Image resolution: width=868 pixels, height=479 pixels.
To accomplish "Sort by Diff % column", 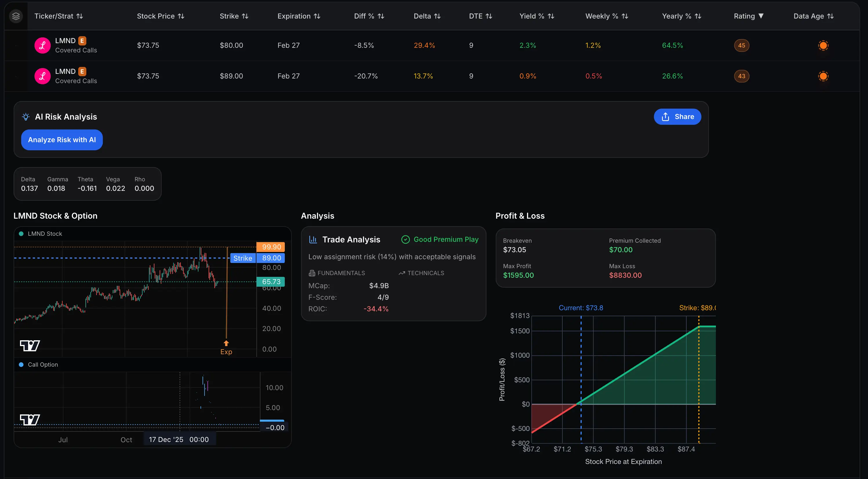I will [369, 16].
